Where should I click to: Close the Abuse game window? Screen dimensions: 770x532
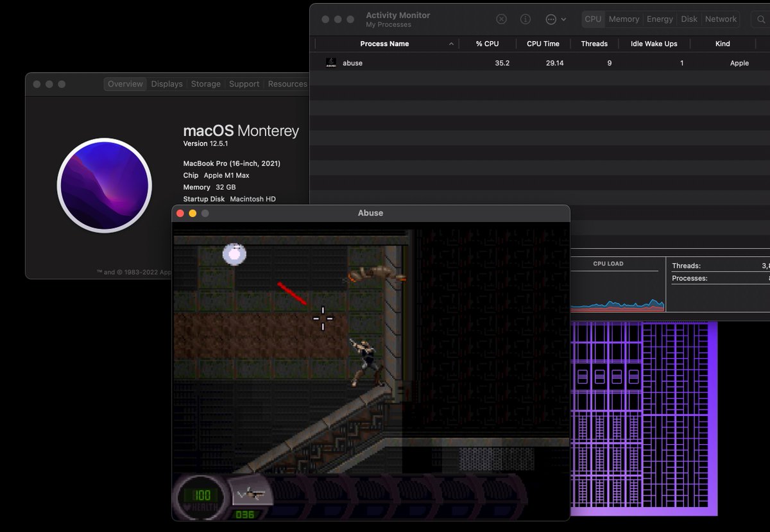point(180,213)
